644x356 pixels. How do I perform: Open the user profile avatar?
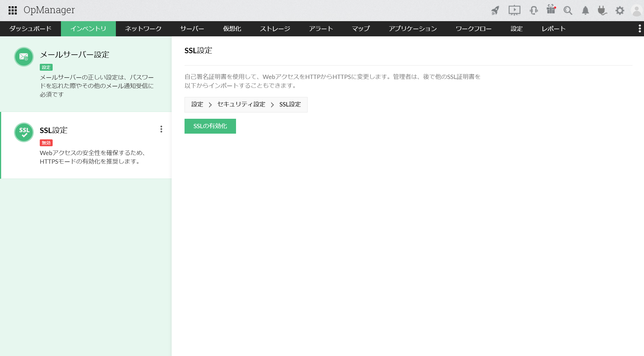(x=637, y=11)
